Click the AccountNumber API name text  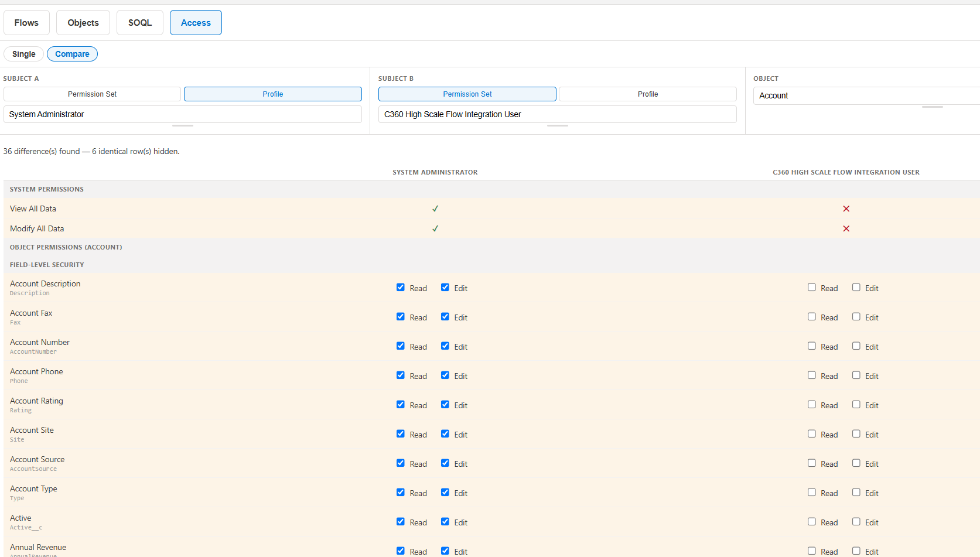(x=33, y=352)
